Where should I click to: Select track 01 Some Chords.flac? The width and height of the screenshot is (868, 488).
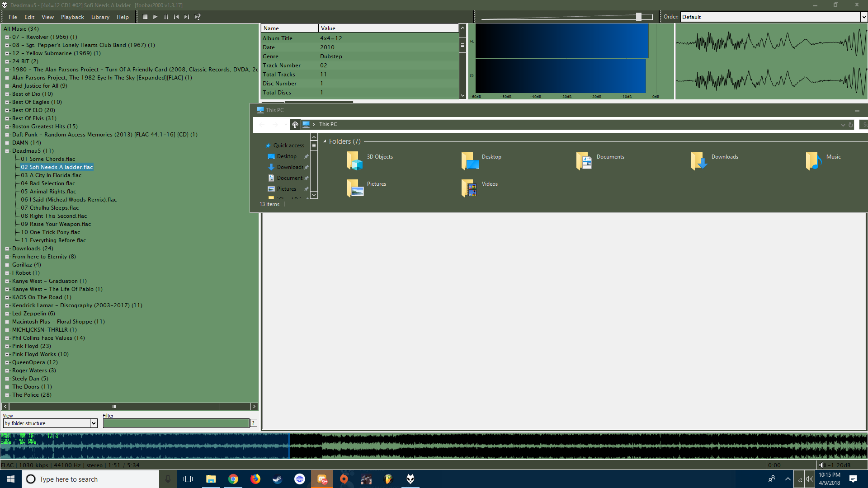tap(48, 159)
